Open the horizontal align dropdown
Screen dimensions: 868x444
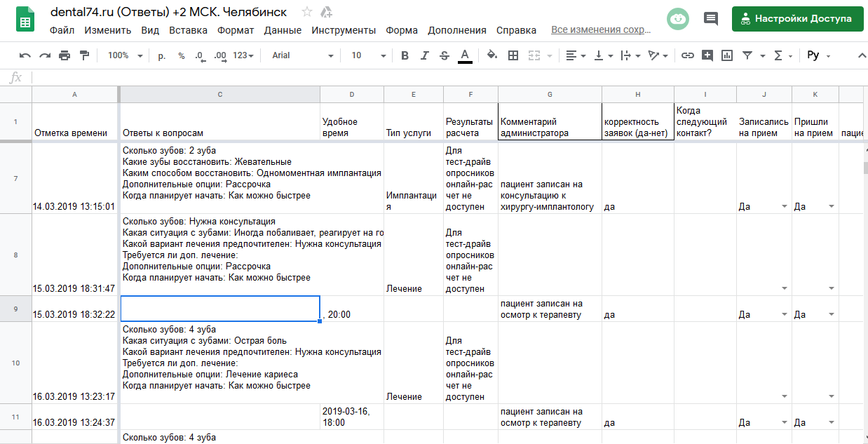click(x=576, y=55)
